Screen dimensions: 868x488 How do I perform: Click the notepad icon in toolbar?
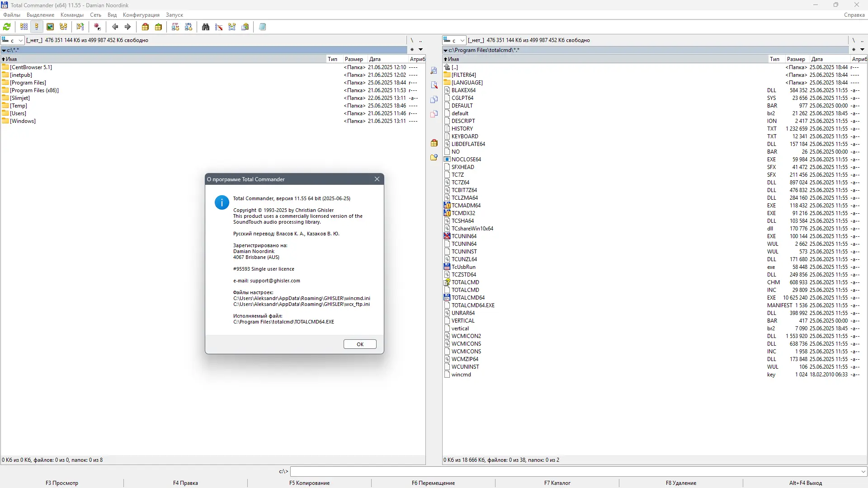262,27
